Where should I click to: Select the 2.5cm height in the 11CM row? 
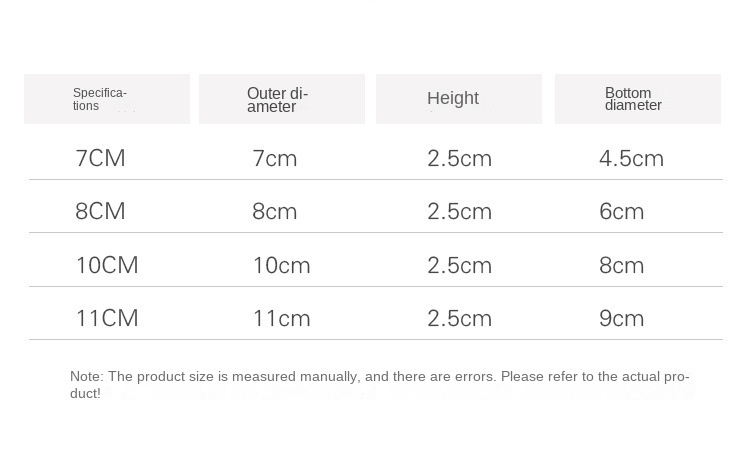(x=459, y=318)
